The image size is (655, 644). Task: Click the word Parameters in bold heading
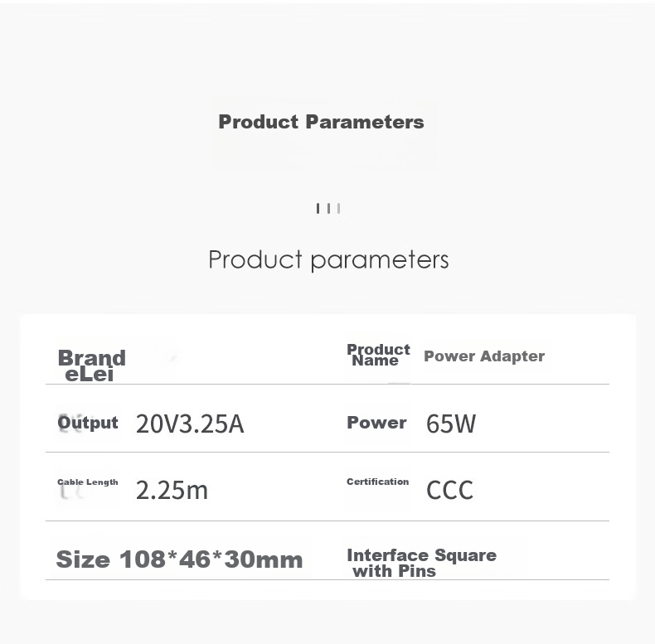tap(365, 122)
